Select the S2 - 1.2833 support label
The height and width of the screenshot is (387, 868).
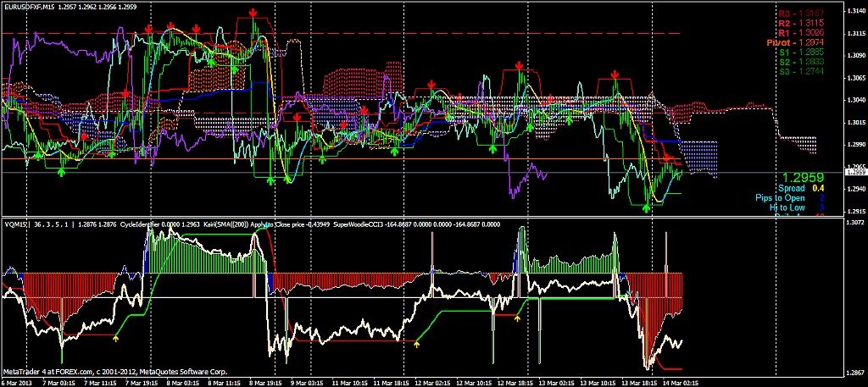pyautogui.click(x=802, y=62)
